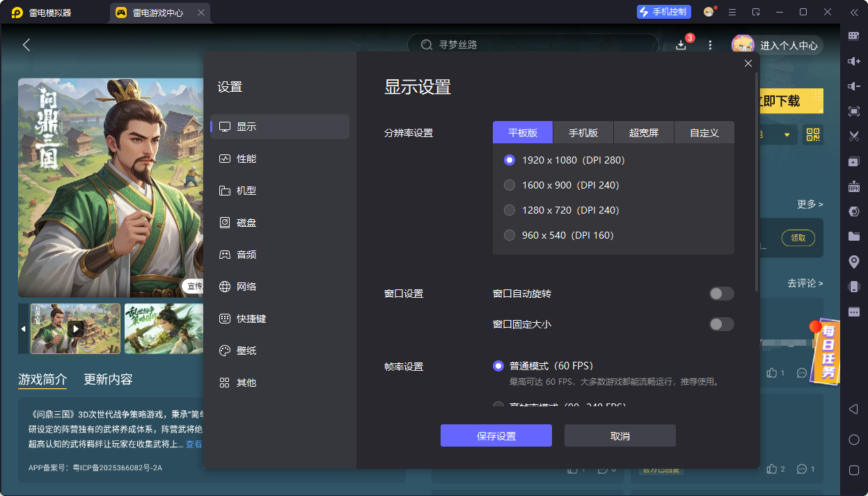Open 壁纸 settings category

pyautogui.click(x=280, y=351)
